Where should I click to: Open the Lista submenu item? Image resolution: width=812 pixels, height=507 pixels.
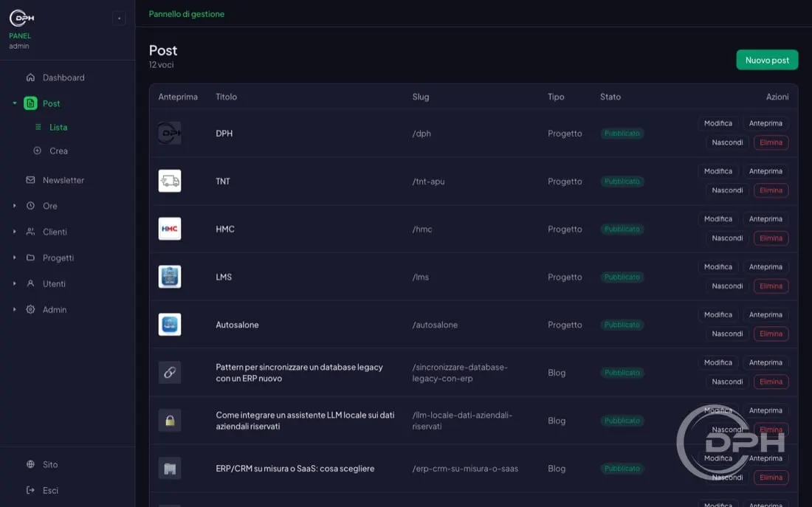pos(58,127)
